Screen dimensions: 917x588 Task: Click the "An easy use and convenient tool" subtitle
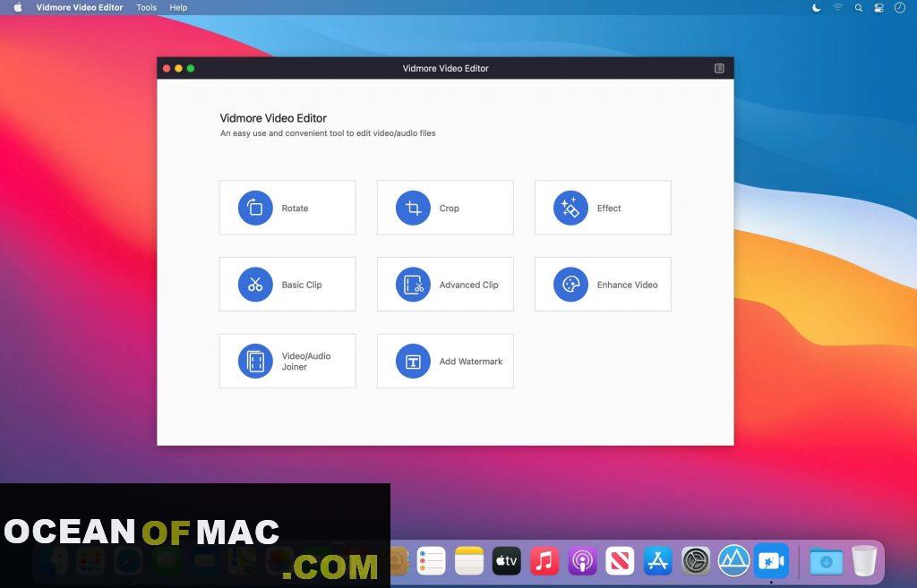coord(328,133)
